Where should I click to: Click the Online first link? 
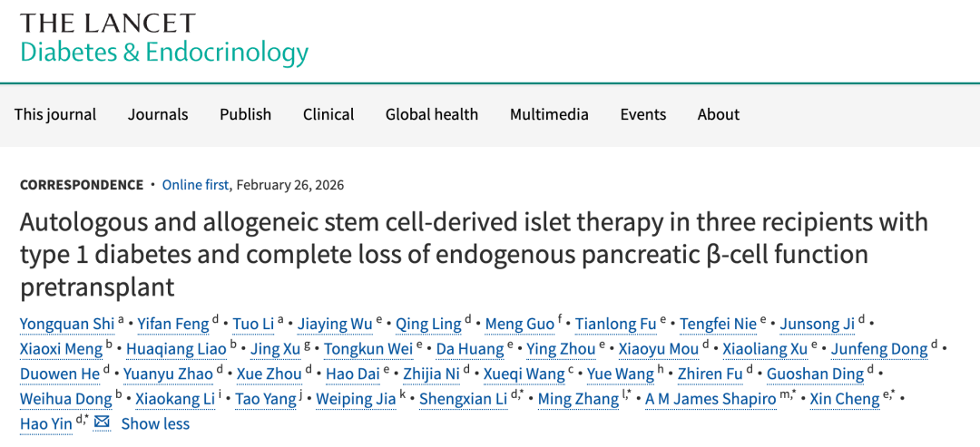pyautogui.click(x=195, y=185)
